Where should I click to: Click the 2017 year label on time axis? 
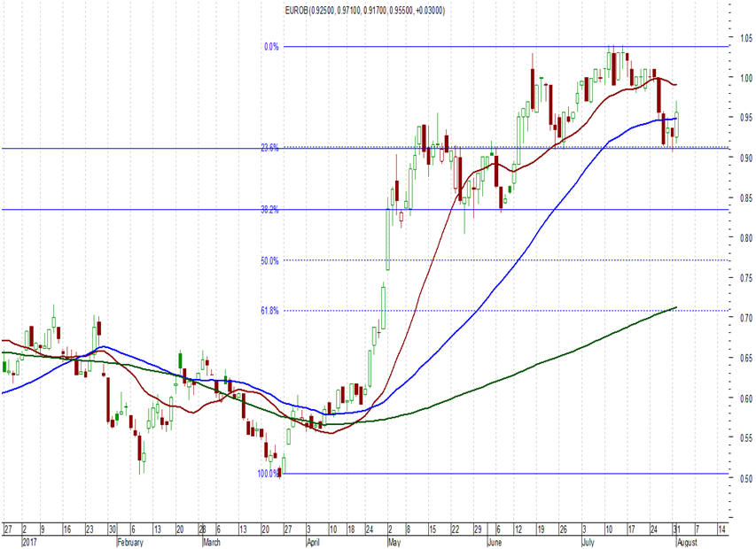coord(29,542)
